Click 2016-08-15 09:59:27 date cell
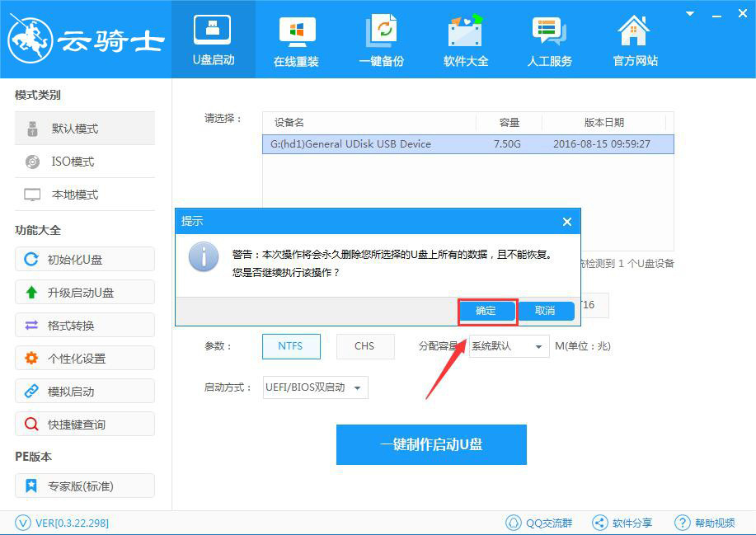756x535 pixels. [602, 144]
